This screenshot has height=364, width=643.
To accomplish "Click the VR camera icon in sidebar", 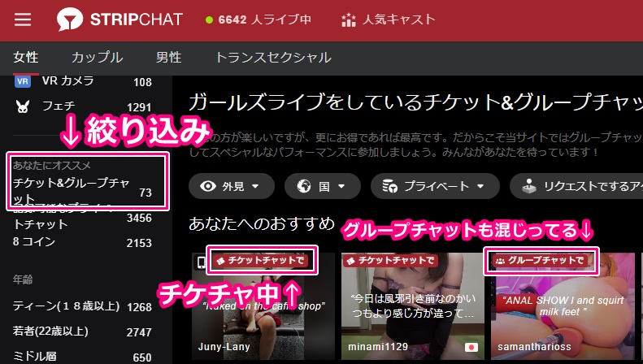I will tap(23, 81).
